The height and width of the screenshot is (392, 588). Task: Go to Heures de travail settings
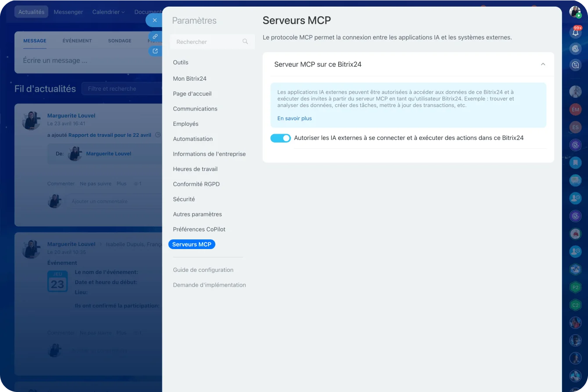click(x=195, y=169)
